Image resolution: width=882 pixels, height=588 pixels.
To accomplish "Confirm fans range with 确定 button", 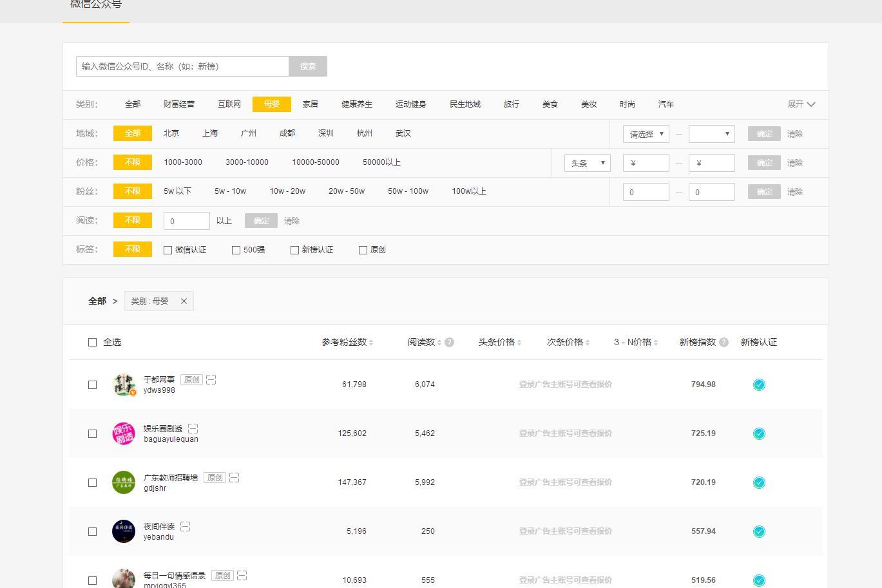I will [x=764, y=192].
